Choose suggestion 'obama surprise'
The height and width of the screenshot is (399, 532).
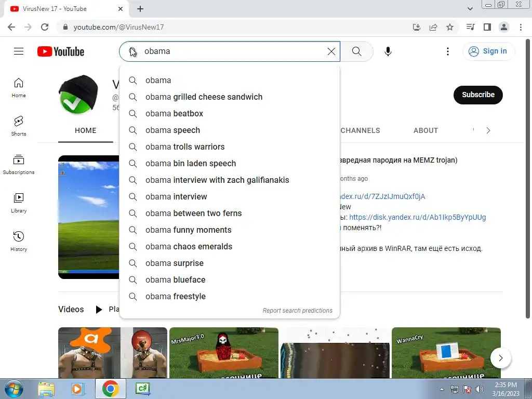(230, 263)
